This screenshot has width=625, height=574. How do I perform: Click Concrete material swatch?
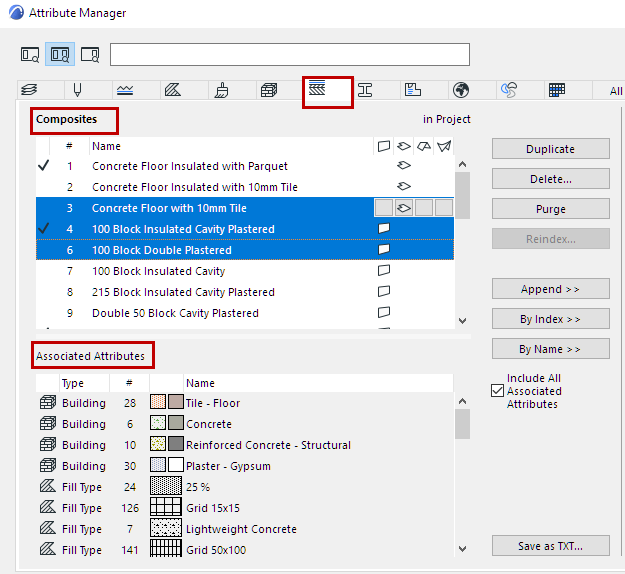[x=167, y=423]
